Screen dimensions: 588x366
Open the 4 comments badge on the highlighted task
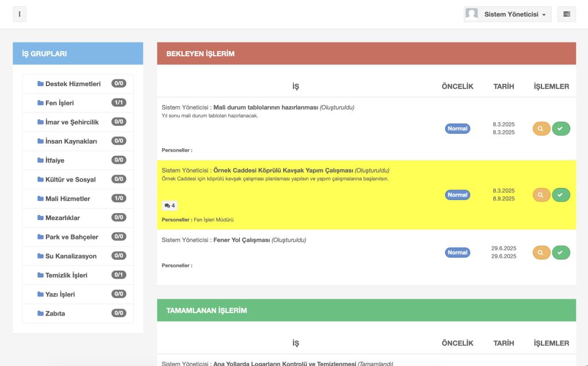tap(169, 206)
